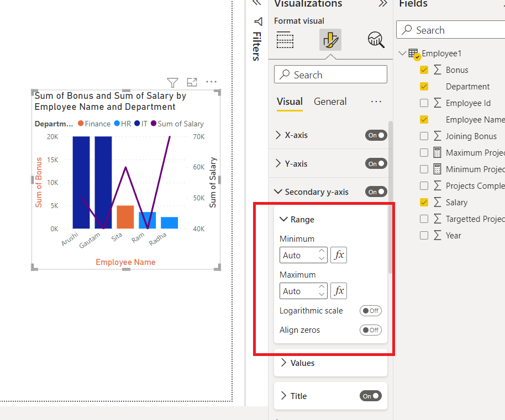Click the sigma icon beside Bonus
This screenshot has height=420, width=505.
point(438,70)
